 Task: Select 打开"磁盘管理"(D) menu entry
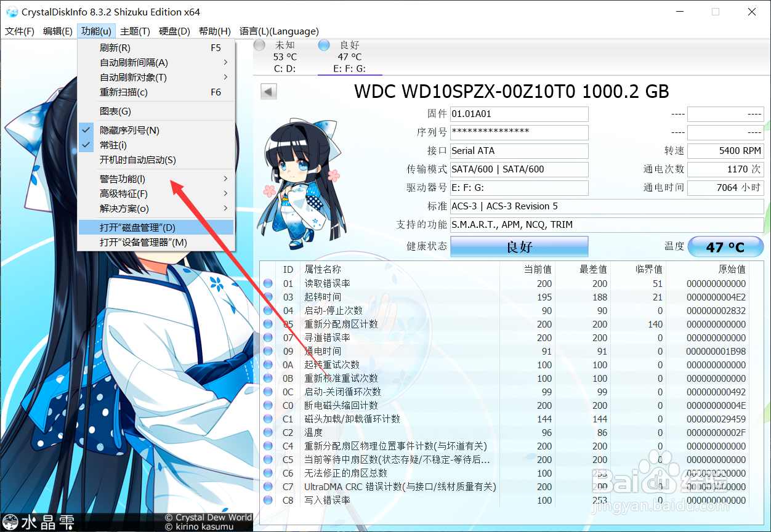[156, 228]
